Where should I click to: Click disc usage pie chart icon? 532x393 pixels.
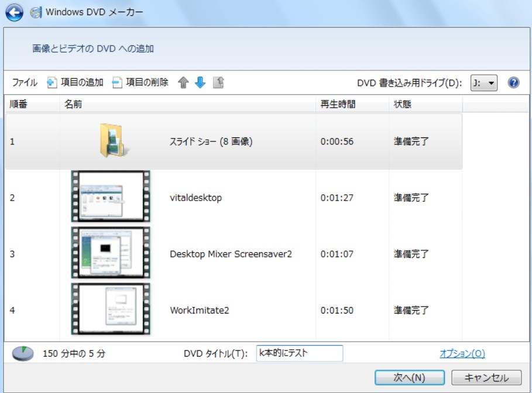(23, 354)
